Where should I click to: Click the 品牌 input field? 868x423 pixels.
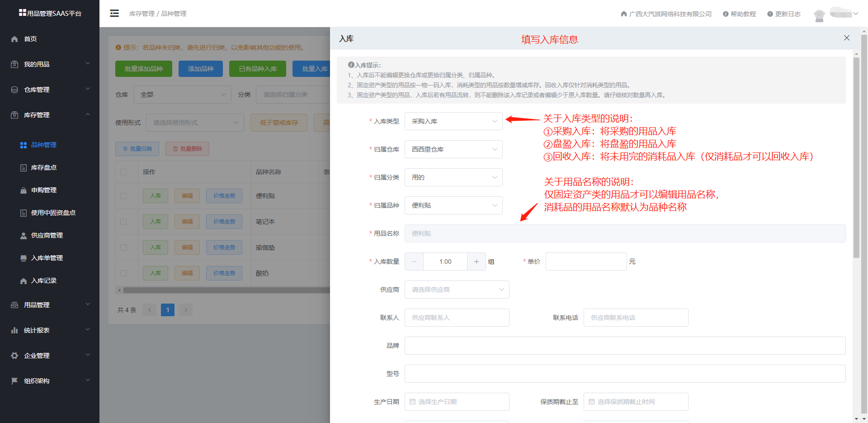click(625, 346)
